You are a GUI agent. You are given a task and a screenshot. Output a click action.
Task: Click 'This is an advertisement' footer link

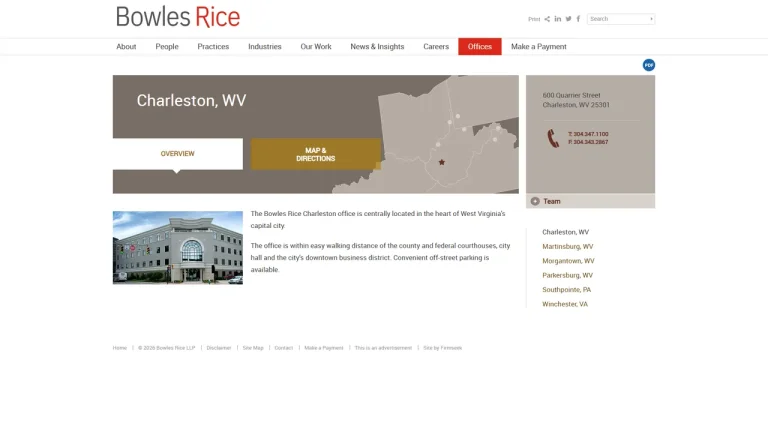[383, 348]
